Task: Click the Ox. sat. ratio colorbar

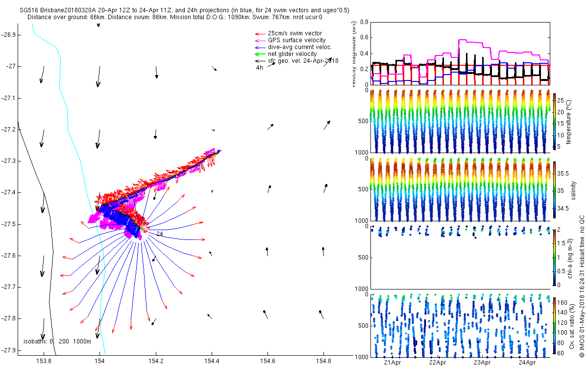Action: click(x=555, y=325)
